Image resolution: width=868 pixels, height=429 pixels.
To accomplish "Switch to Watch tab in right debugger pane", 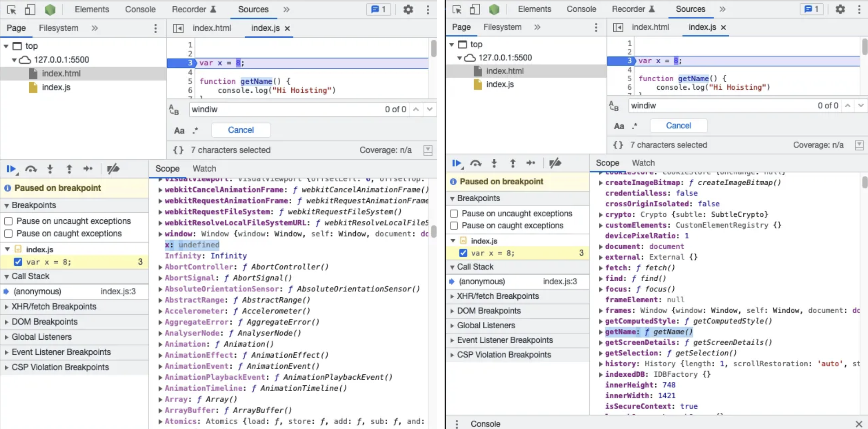I will [643, 163].
